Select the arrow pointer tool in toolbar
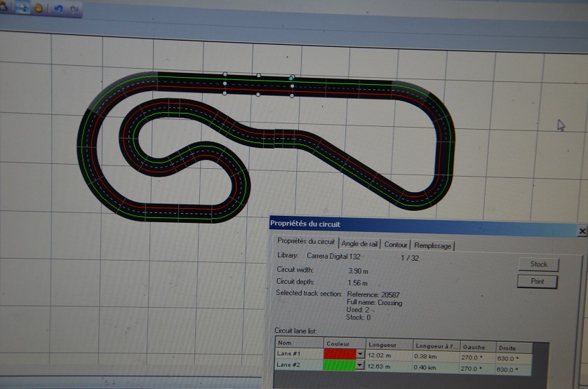 (22, 7)
